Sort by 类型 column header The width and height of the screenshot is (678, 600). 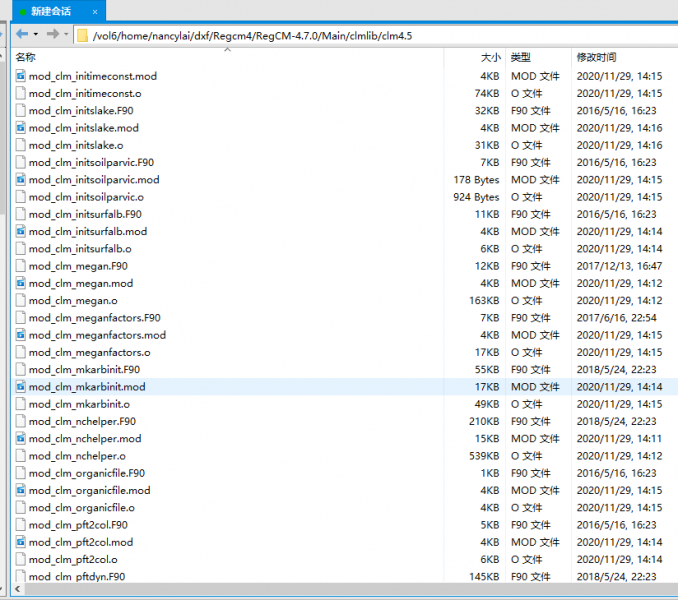click(520, 58)
